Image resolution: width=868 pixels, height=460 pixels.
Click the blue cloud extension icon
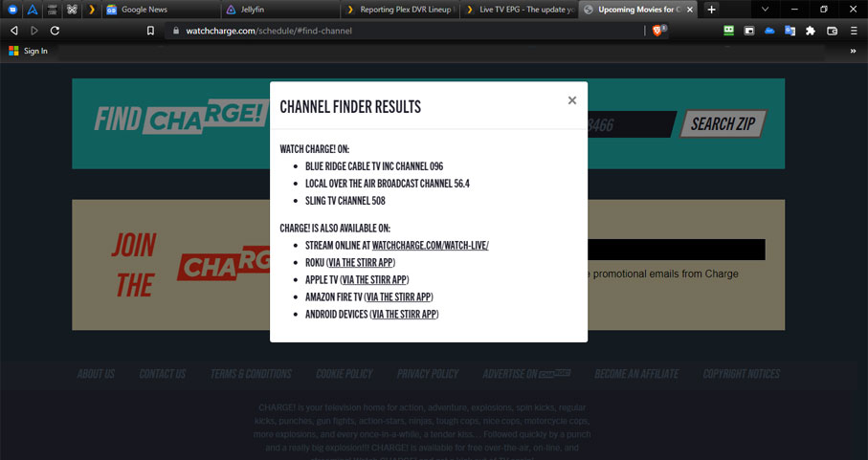click(x=769, y=31)
